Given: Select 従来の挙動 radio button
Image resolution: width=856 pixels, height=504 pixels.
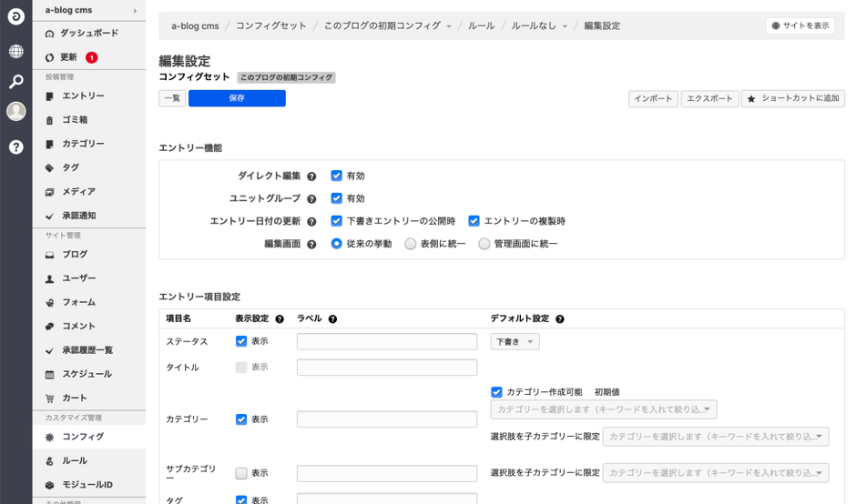Looking at the screenshot, I should click(x=336, y=244).
